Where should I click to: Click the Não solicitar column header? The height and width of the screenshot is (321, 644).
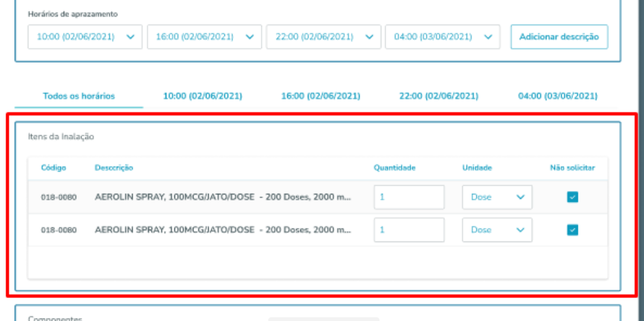(x=572, y=167)
